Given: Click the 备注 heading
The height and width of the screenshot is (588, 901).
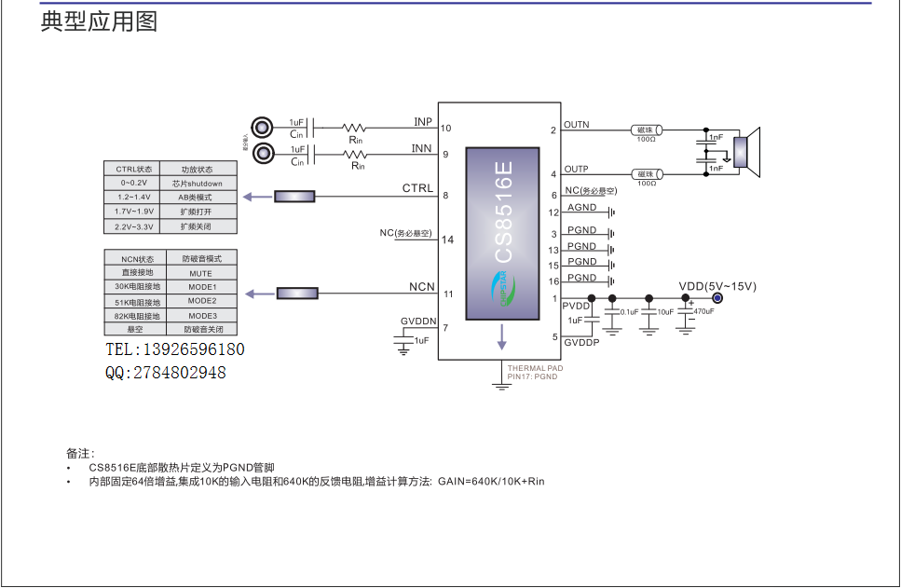Looking at the screenshot, I should click(80, 454).
